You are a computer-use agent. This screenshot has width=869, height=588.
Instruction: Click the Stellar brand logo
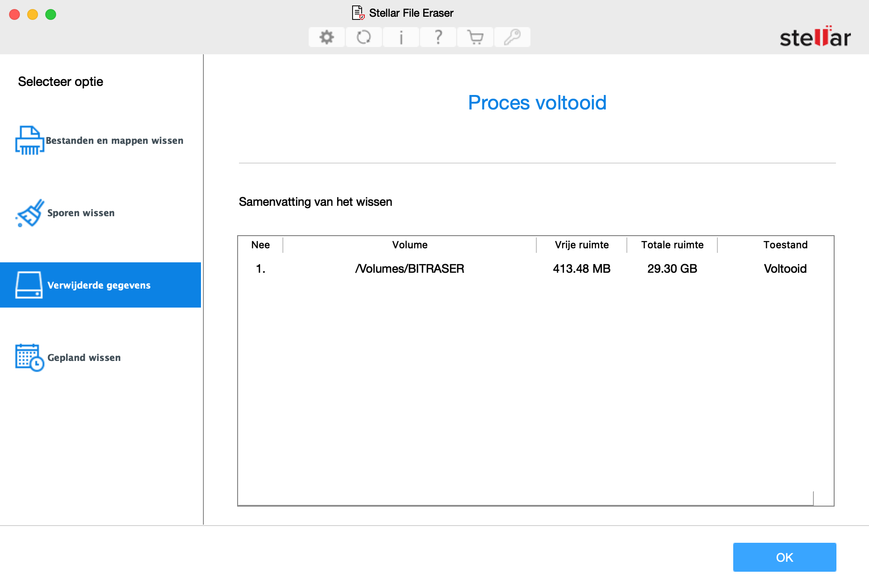(x=815, y=37)
